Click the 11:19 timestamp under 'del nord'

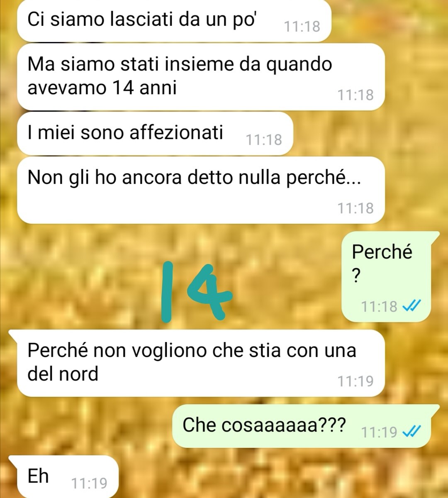[x=355, y=381]
